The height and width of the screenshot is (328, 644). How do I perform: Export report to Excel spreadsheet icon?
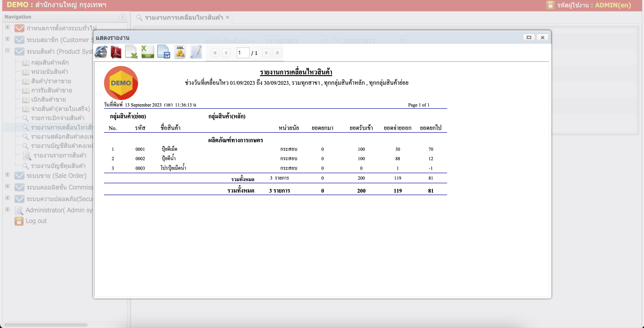[132, 52]
